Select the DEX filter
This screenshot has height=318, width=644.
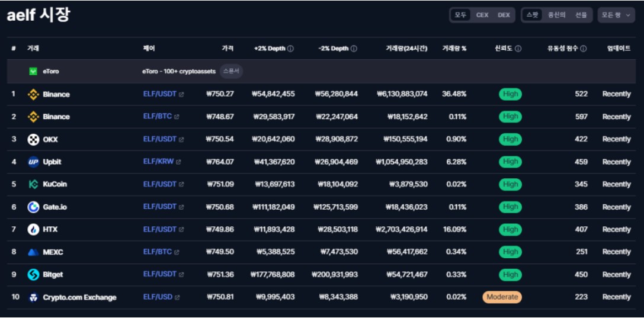pos(504,15)
